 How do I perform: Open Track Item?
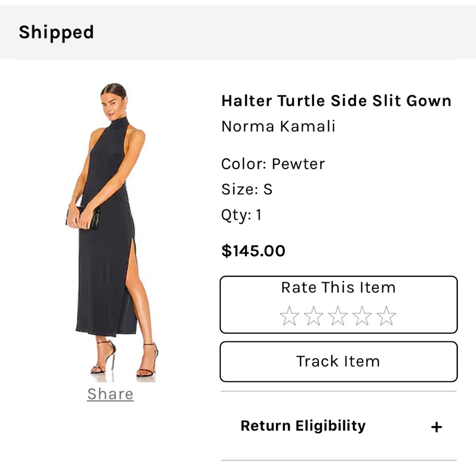tap(338, 361)
